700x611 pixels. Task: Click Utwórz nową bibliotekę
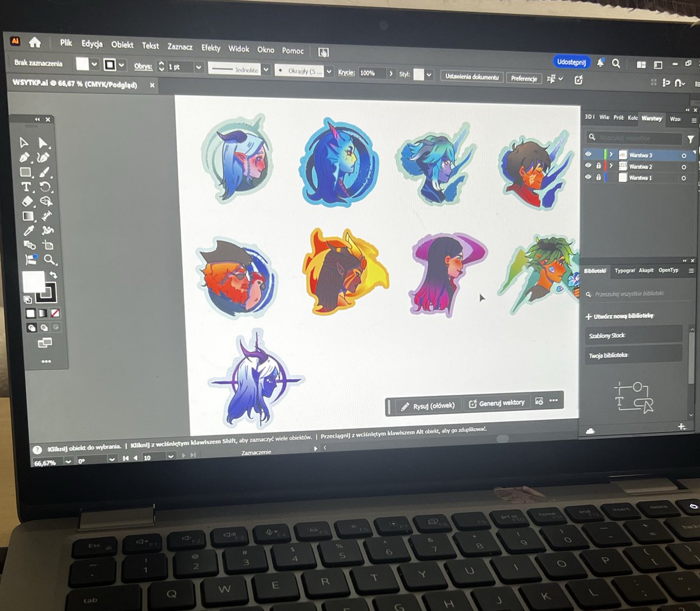coord(619,316)
